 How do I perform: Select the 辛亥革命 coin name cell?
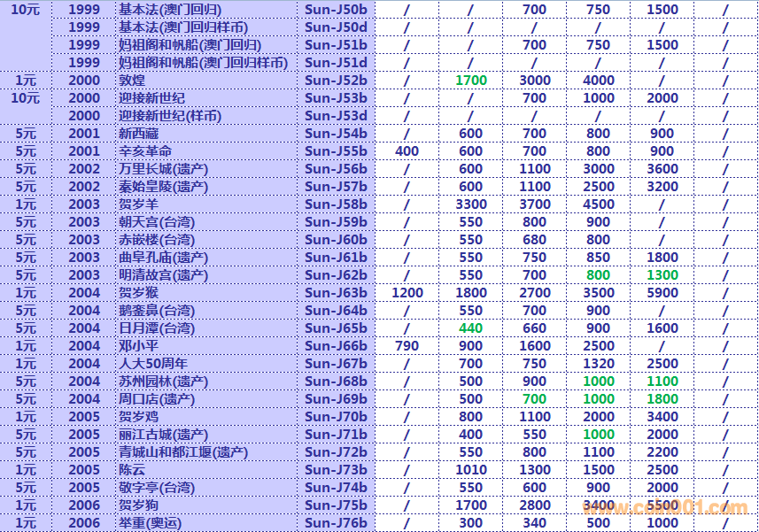(x=145, y=151)
